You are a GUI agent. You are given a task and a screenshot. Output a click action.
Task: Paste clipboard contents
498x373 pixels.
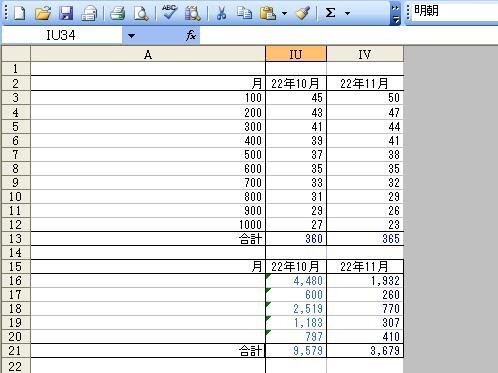click(x=268, y=13)
